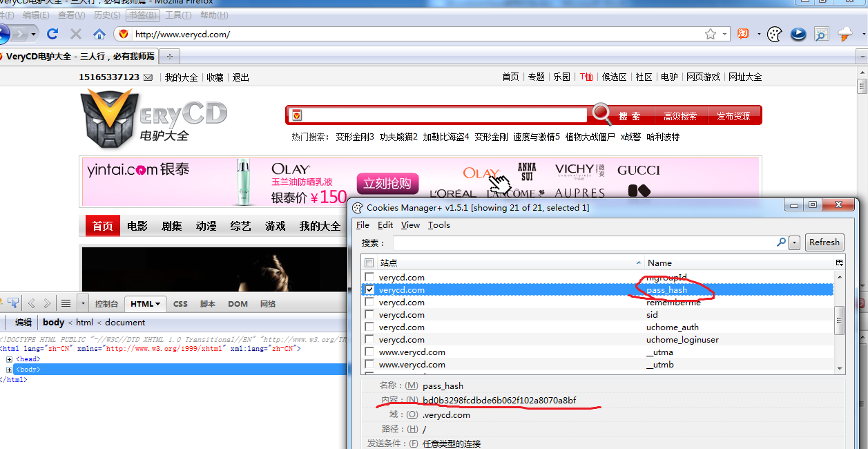Click the VeryCD site icon in the address bar

pos(124,34)
